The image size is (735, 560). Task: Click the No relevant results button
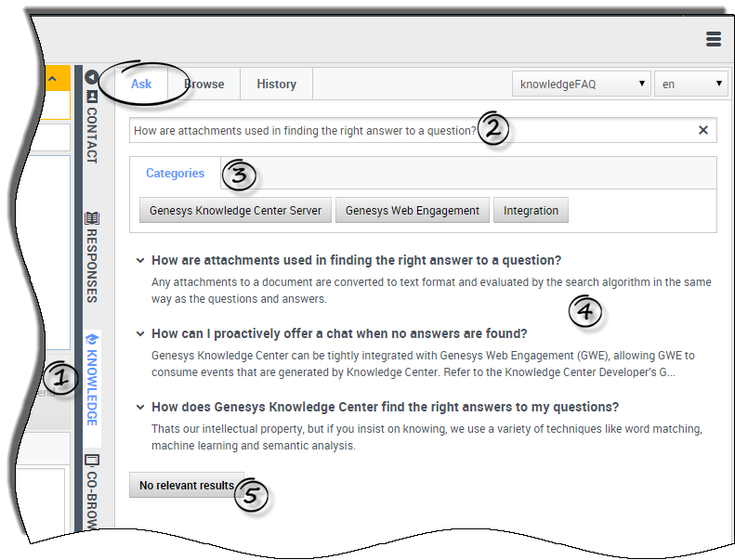point(186,486)
